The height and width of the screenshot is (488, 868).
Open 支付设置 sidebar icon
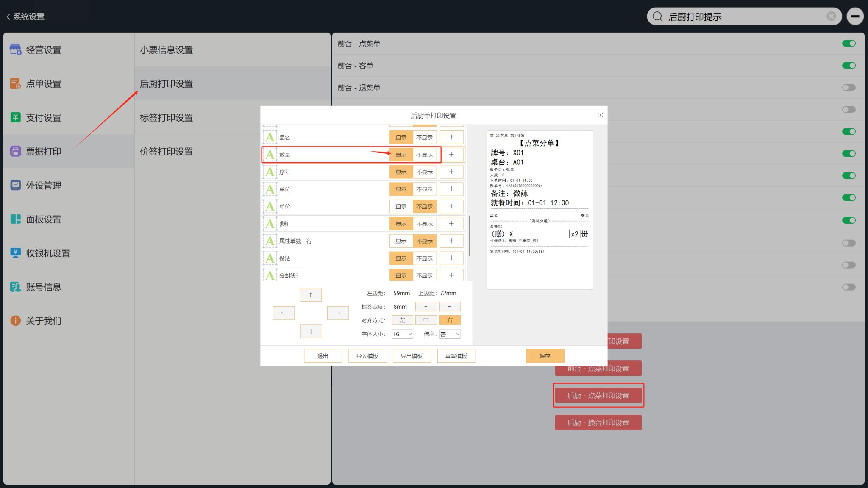pos(16,117)
